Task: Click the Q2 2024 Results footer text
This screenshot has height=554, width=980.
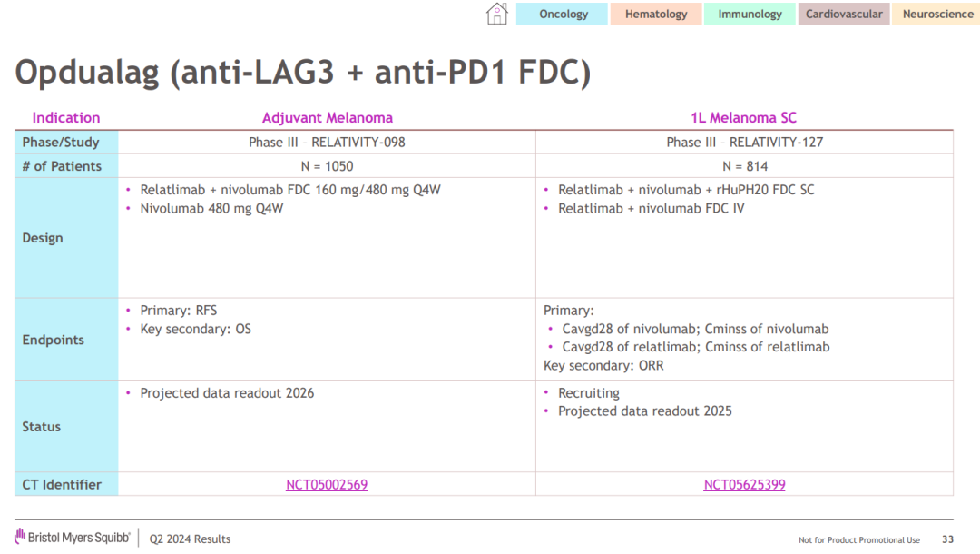Action: coord(191,539)
